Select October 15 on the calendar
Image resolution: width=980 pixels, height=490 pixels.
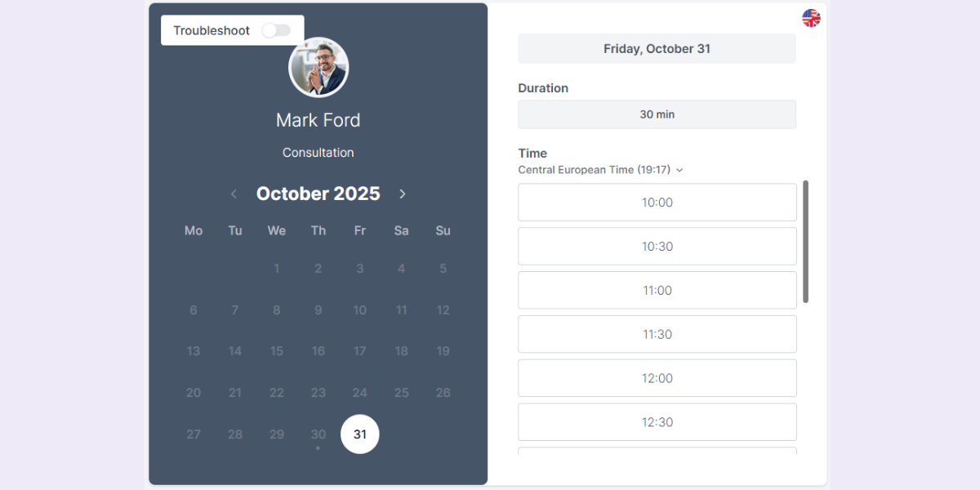[x=276, y=351]
